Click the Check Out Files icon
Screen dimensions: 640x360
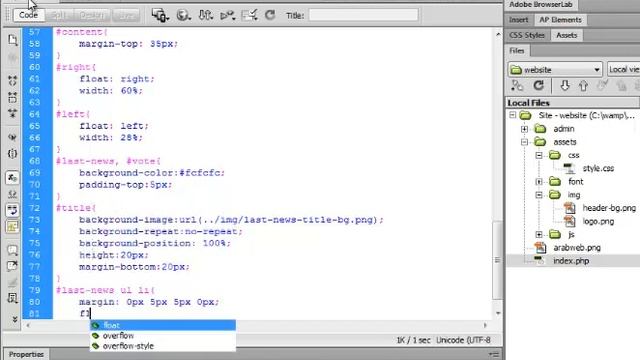tap(602, 86)
